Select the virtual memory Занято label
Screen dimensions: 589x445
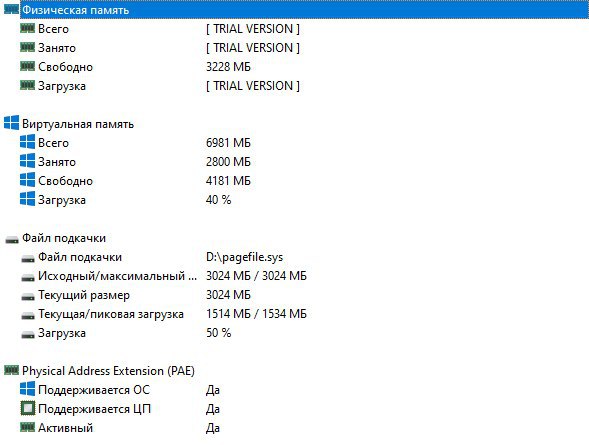(x=57, y=162)
